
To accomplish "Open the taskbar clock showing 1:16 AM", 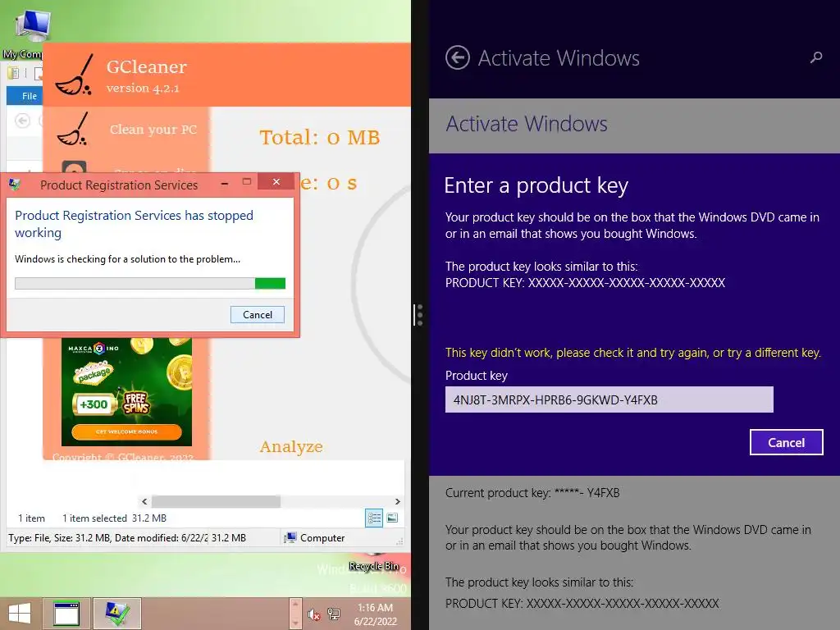I will 375,614.
